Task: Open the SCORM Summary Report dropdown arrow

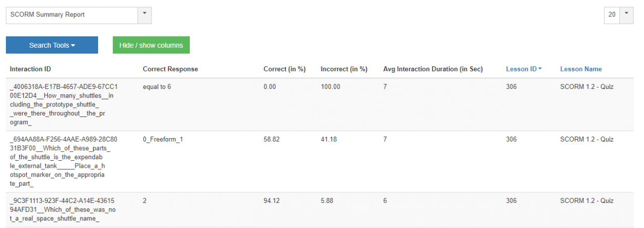Action: pyautogui.click(x=144, y=15)
